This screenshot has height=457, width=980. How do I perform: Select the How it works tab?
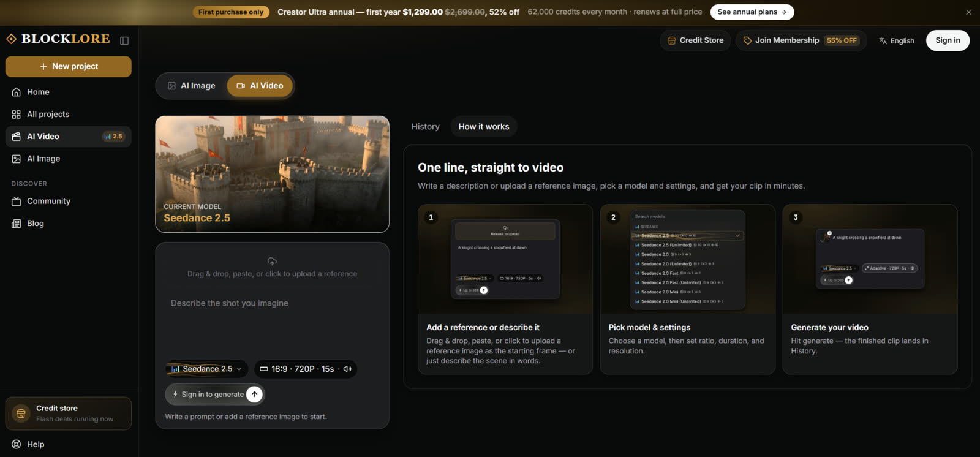484,127
